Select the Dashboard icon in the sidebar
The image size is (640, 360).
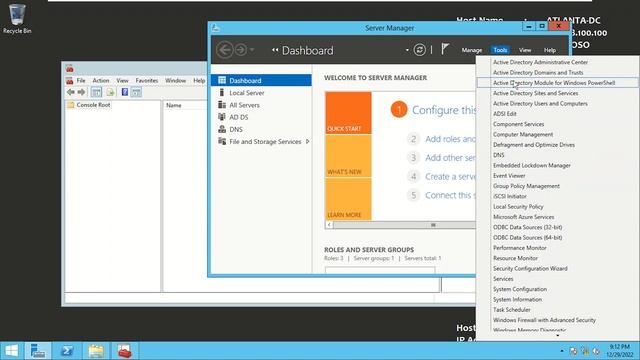tap(222, 80)
